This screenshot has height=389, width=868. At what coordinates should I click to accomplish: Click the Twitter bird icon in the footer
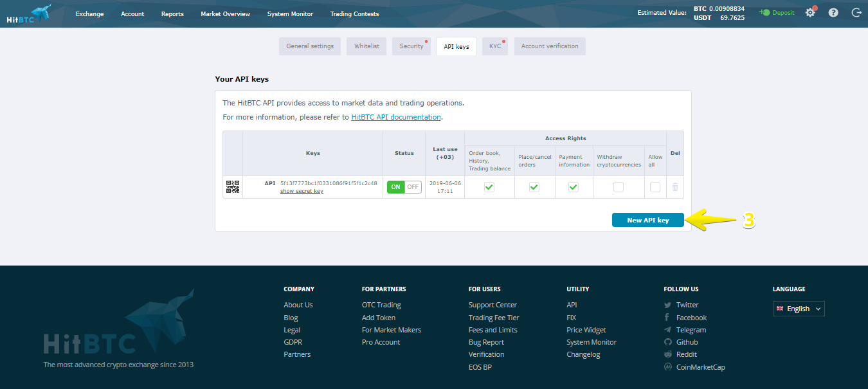click(x=668, y=305)
